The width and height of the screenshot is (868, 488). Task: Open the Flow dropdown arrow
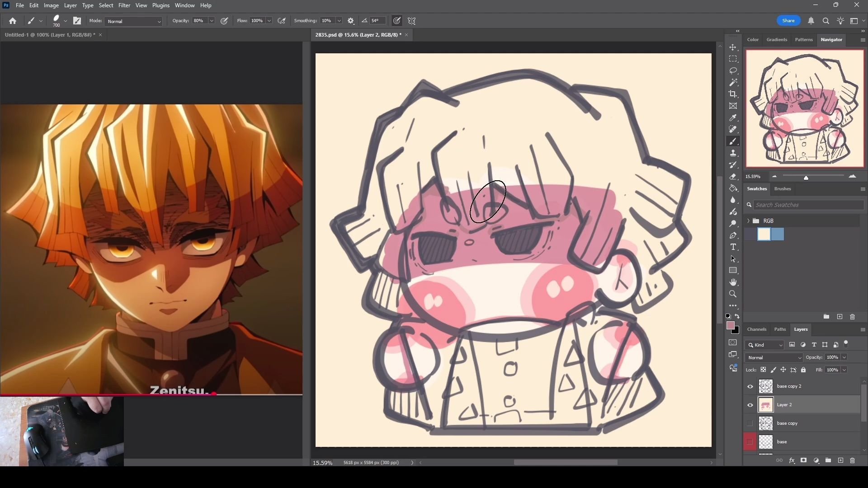(269, 21)
